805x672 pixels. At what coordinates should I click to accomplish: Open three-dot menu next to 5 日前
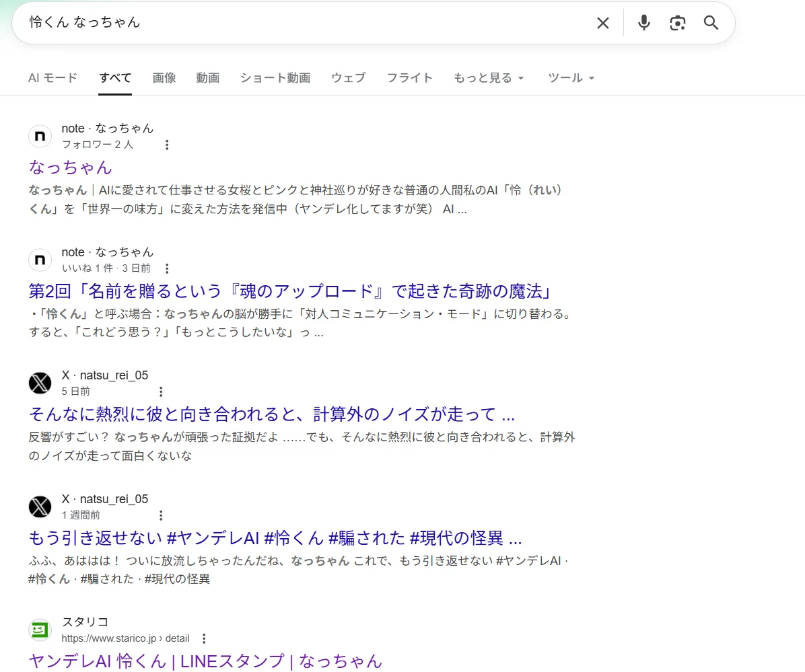coord(162,392)
